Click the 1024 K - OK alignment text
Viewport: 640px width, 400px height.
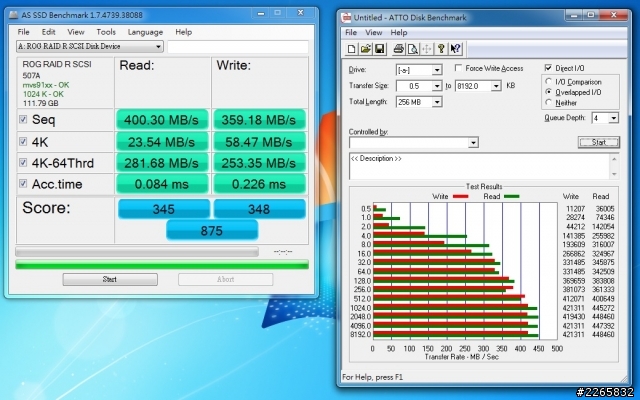(x=43, y=94)
